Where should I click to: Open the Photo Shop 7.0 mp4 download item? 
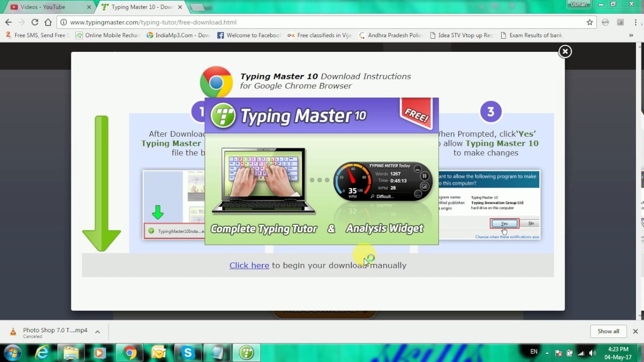point(49,332)
